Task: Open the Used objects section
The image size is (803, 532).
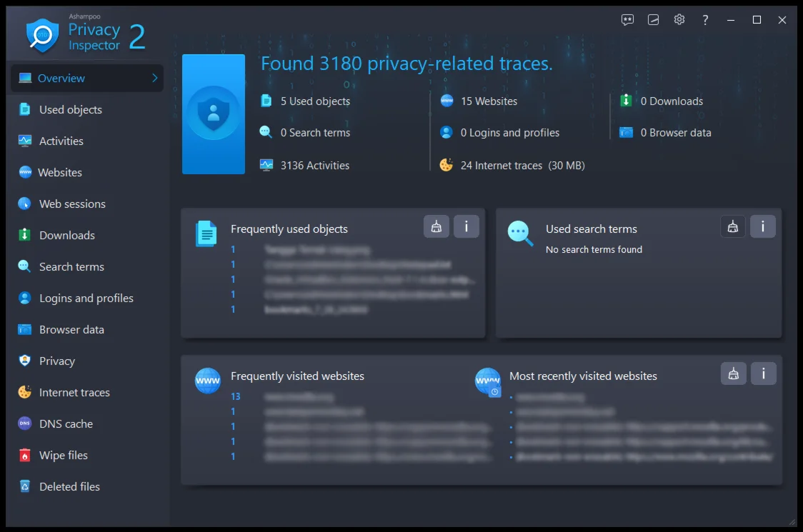Action: pos(70,110)
